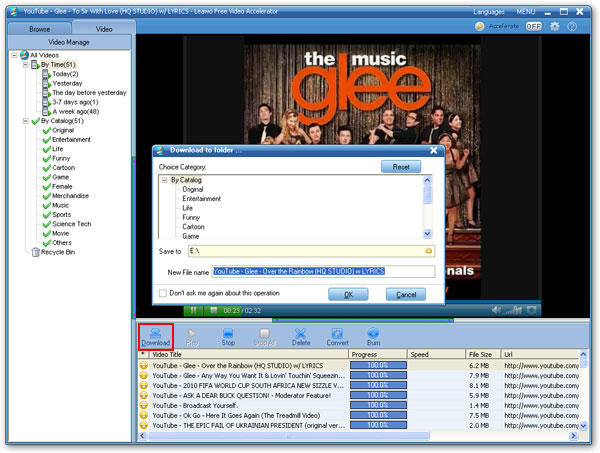Toggle fullscreen in video player
The image size is (600, 453).
[x=532, y=310]
